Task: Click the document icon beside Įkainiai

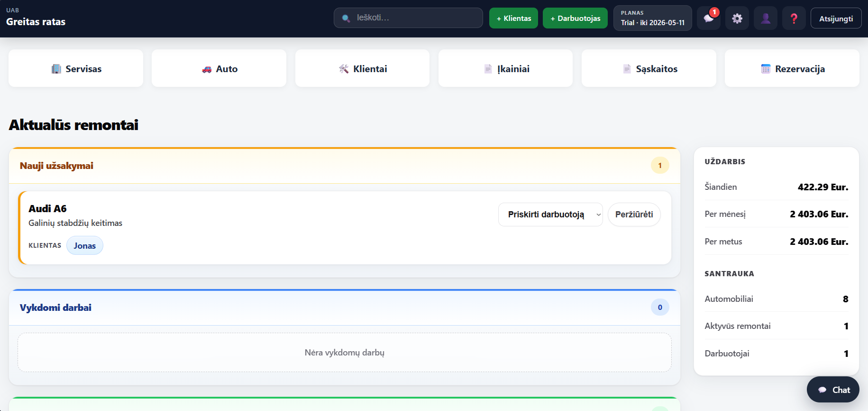Action: 488,69
